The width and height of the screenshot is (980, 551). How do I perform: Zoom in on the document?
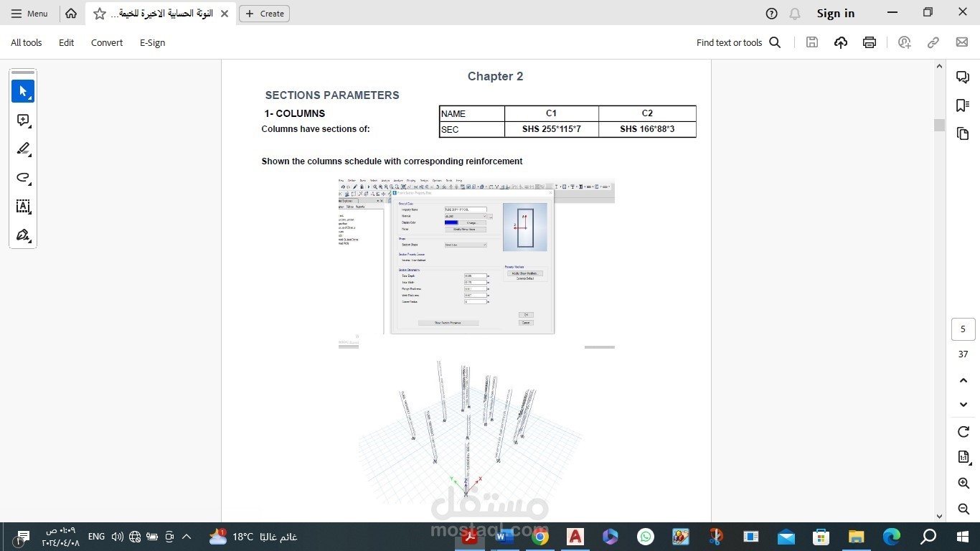coord(963,484)
